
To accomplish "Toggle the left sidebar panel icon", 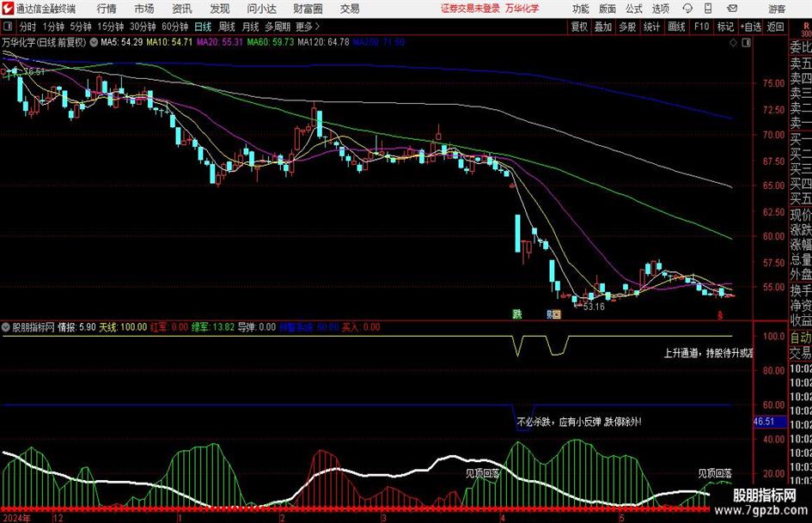I will pos(7,27).
